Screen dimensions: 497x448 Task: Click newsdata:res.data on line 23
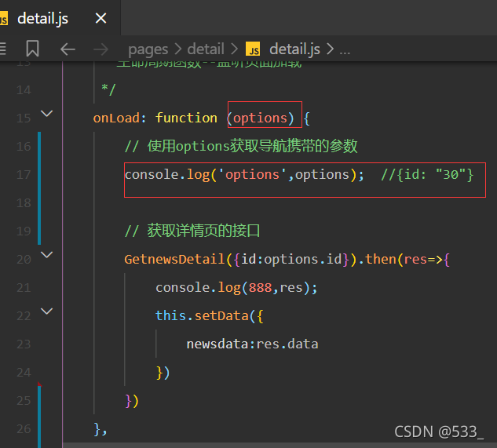252,344
